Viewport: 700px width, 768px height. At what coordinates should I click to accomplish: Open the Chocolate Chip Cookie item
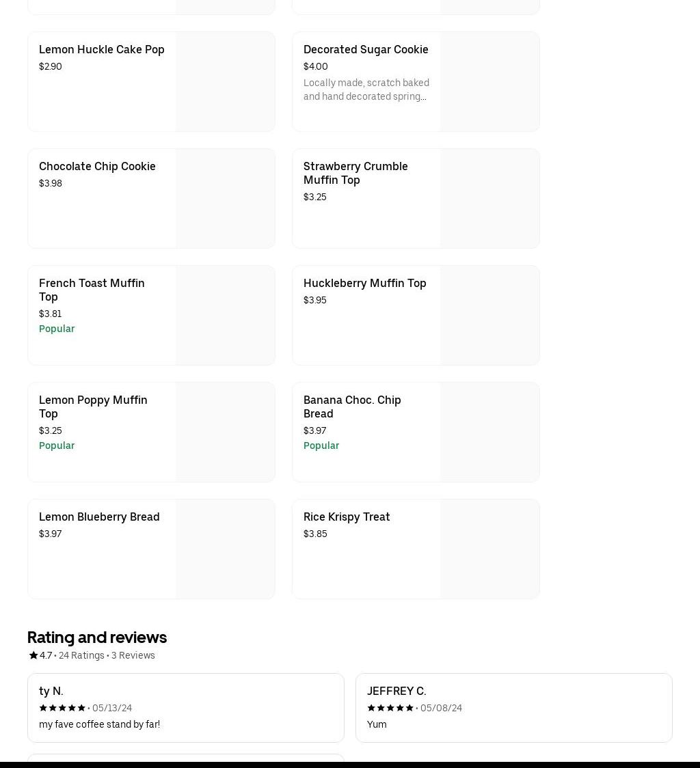97,167
